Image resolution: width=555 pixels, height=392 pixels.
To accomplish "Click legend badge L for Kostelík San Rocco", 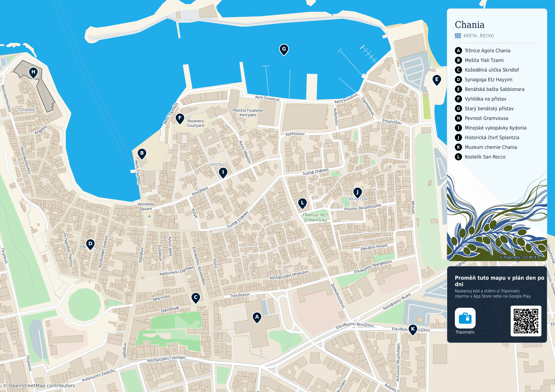I will point(458,157).
